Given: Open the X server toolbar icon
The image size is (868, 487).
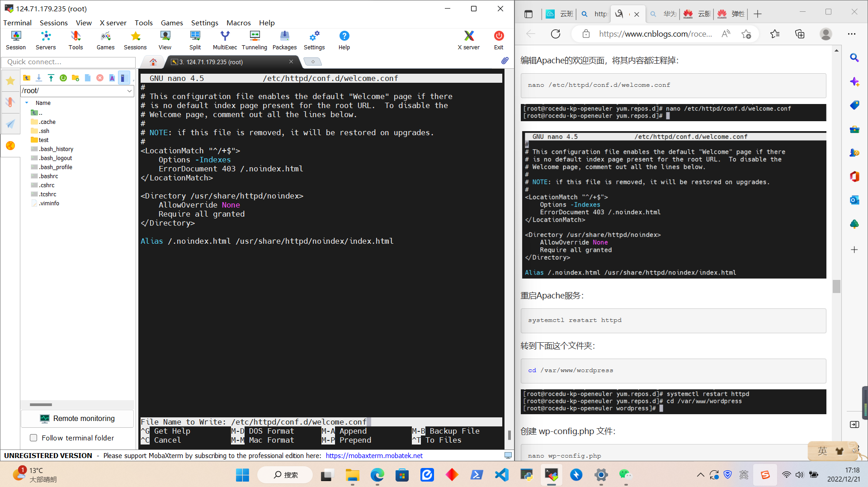Looking at the screenshot, I should coord(469,40).
